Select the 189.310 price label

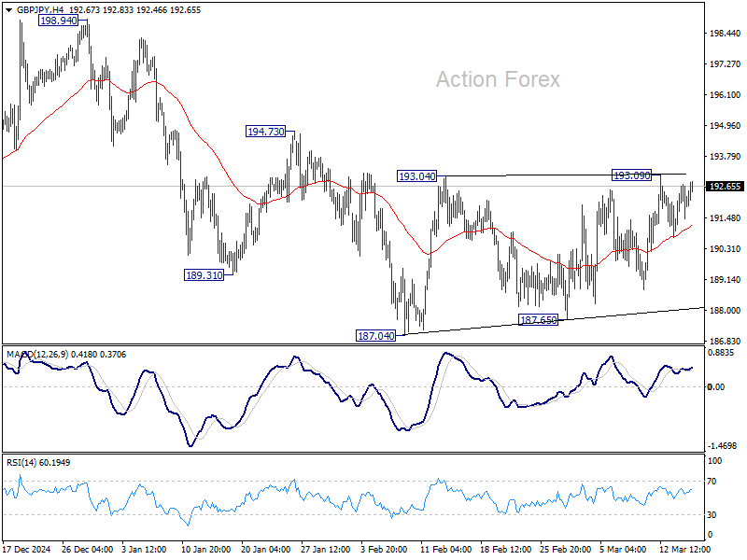coord(204,275)
